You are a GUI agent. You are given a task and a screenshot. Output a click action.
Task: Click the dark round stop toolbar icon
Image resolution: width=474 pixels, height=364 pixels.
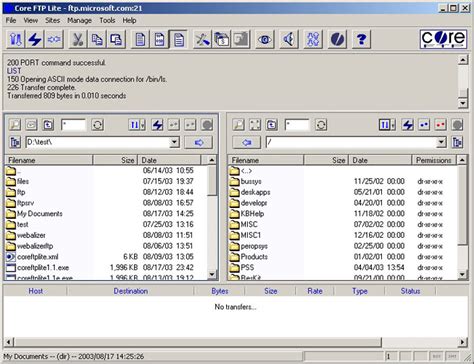pyautogui.click(x=337, y=39)
